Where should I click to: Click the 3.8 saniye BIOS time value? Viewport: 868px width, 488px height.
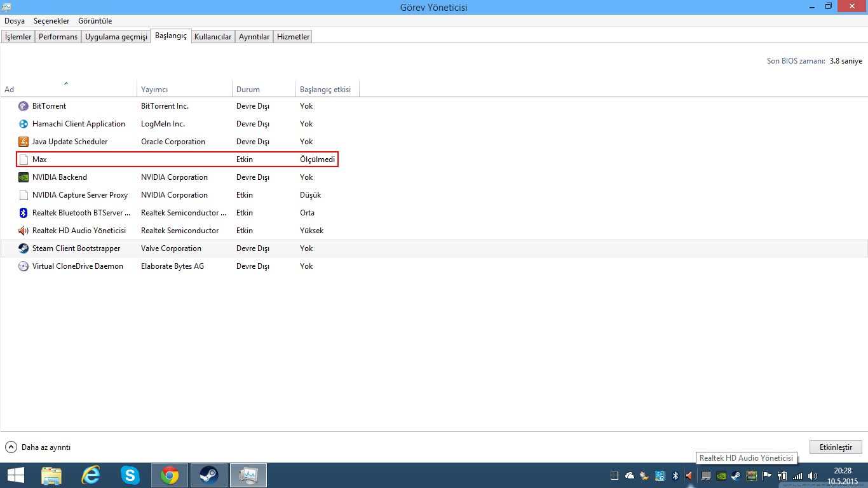[846, 61]
